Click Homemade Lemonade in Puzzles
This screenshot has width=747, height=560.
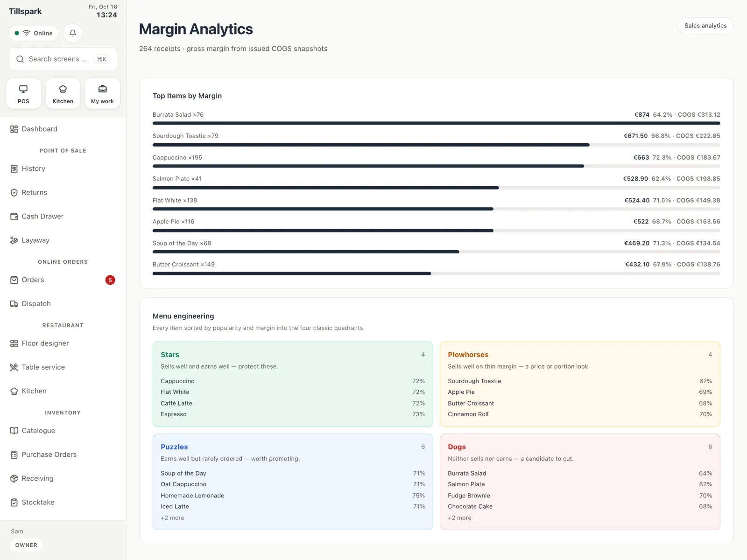192,496
